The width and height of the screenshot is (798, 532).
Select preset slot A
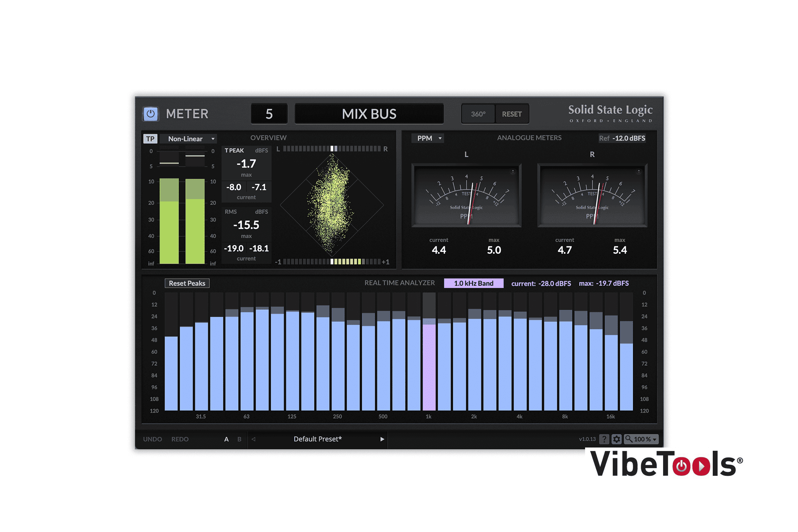pyautogui.click(x=226, y=439)
